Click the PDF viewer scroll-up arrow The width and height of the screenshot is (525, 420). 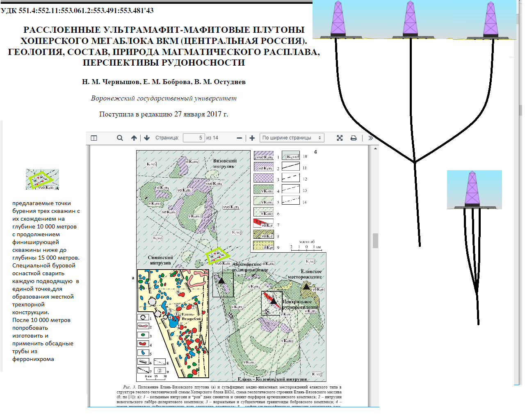coord(375,148)
